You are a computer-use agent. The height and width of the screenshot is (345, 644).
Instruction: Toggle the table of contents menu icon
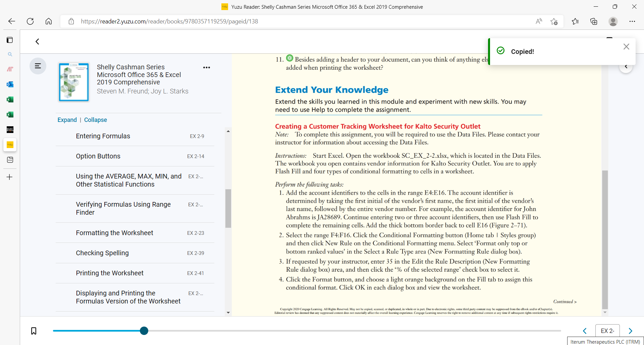click(x=38, y=66)
